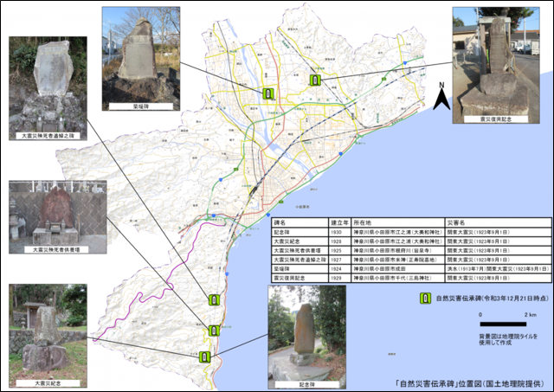
Task: Click the 大震災記念 photo caption
Action: 48,383
